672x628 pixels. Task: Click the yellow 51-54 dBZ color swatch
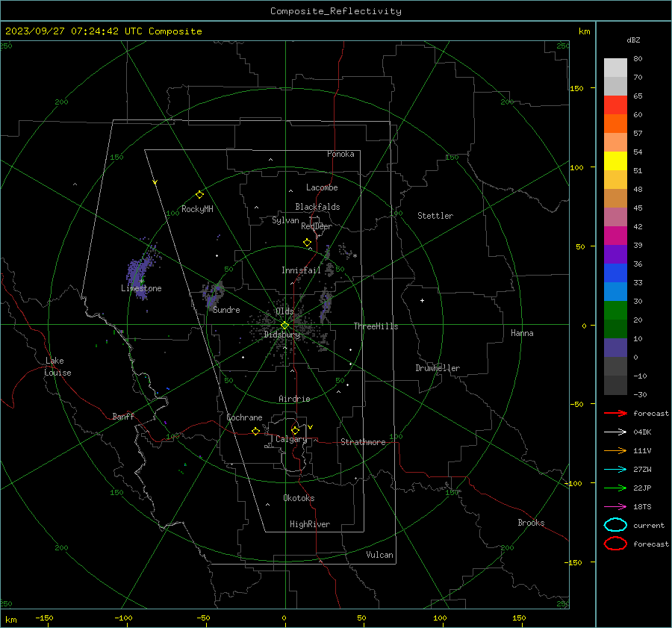pyautogui.click(x=615, y=161)
